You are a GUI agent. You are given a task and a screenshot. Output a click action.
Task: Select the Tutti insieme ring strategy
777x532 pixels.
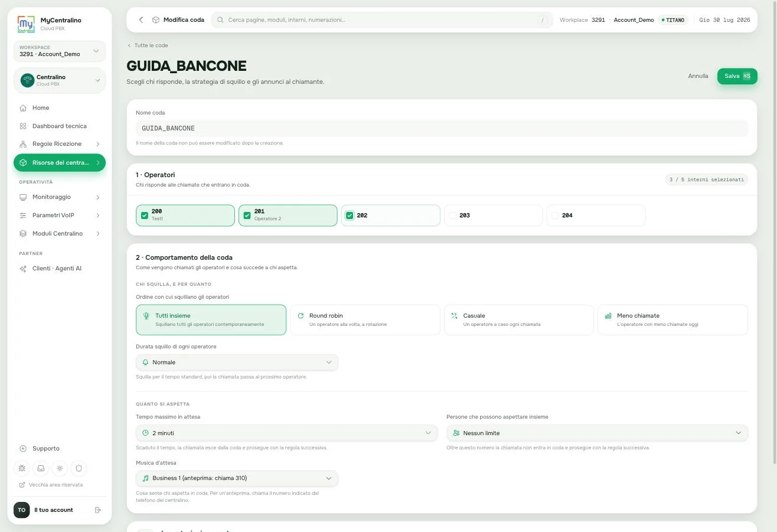[x=211, y=320]
